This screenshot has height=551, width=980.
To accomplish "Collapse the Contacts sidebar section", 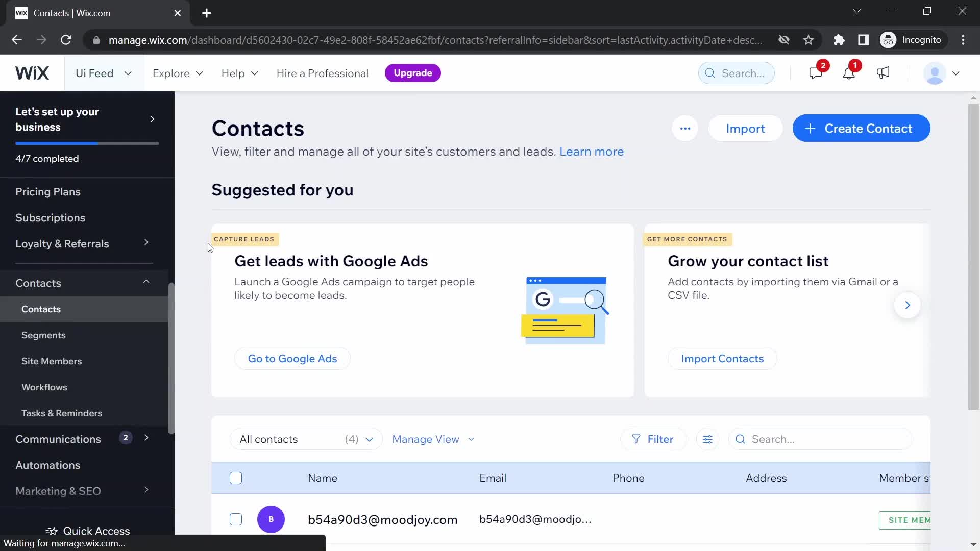I will point(146,282).
